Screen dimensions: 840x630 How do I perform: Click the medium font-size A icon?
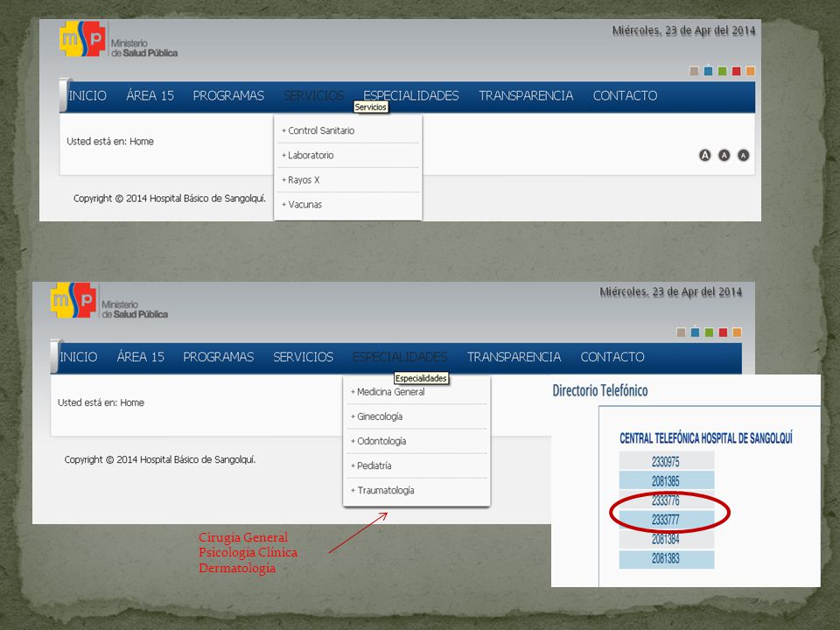(724, 156)
